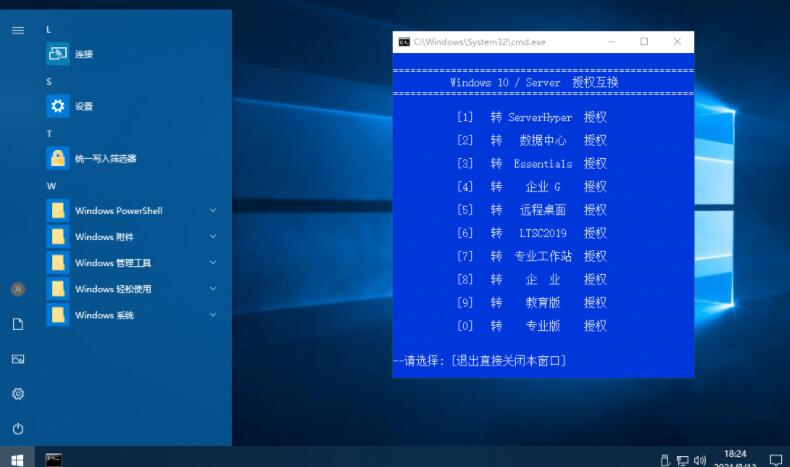This screenshot has height=467, width=790.
Task: Open the user account avatar
Action: [18, 289]
